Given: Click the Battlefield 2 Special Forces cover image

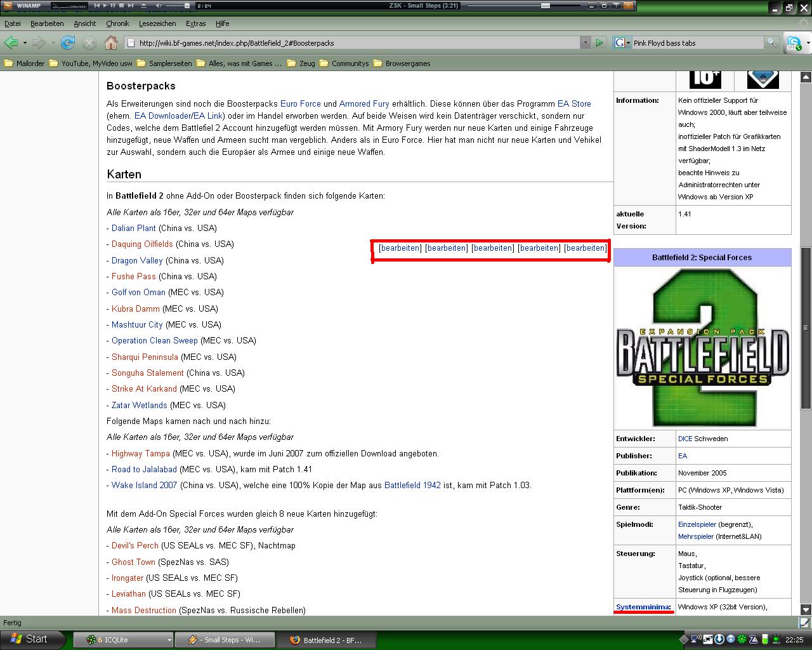Looking at the screenshot, I should point(702,347).
